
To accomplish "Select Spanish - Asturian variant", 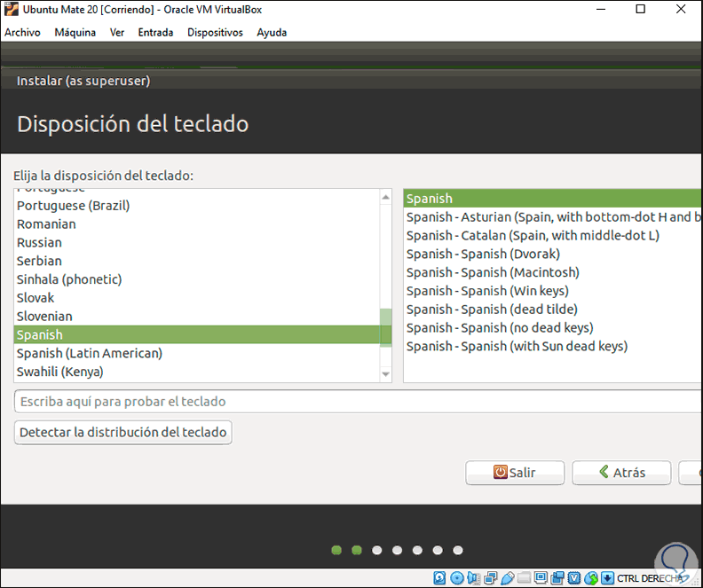I will (553, 216).
